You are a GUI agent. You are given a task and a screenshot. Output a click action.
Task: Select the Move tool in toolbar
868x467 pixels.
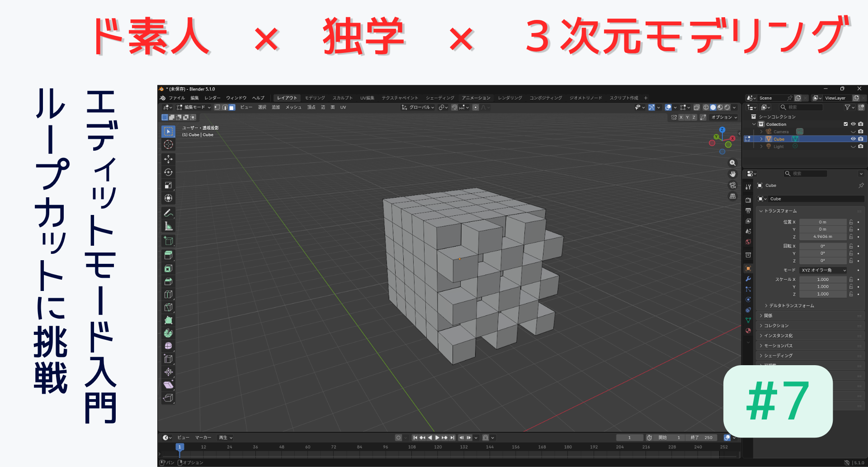(x=168, y=159)
